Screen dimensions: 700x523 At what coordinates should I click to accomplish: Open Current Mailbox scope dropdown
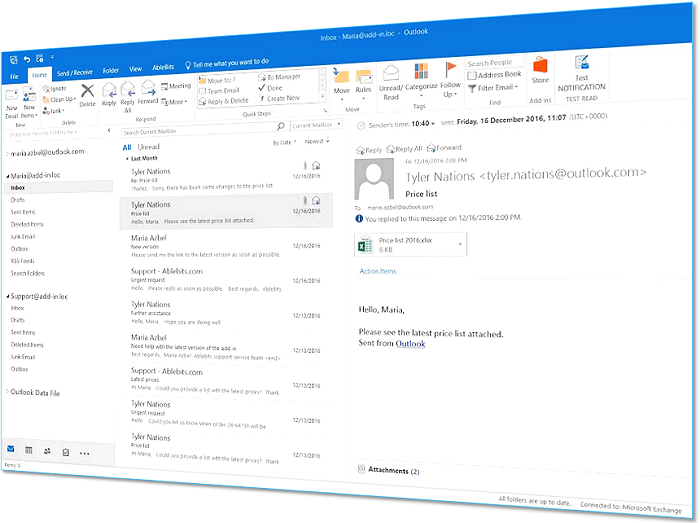coord(317,125)
